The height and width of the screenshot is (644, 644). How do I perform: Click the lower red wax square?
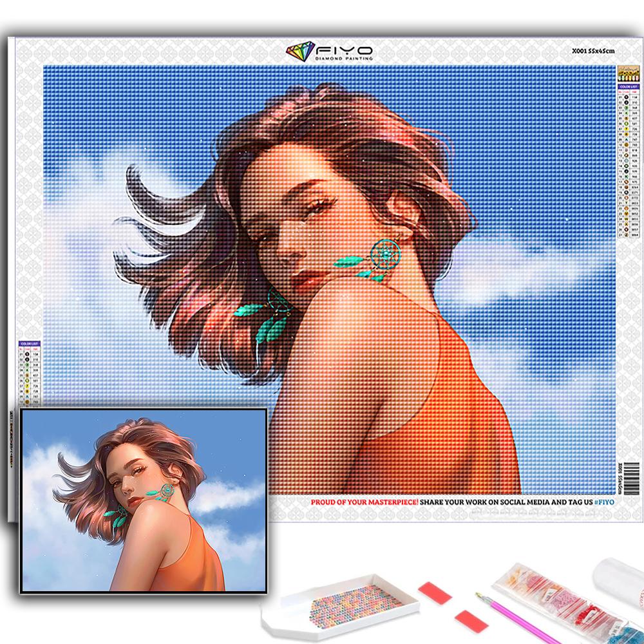click(469, 620)
